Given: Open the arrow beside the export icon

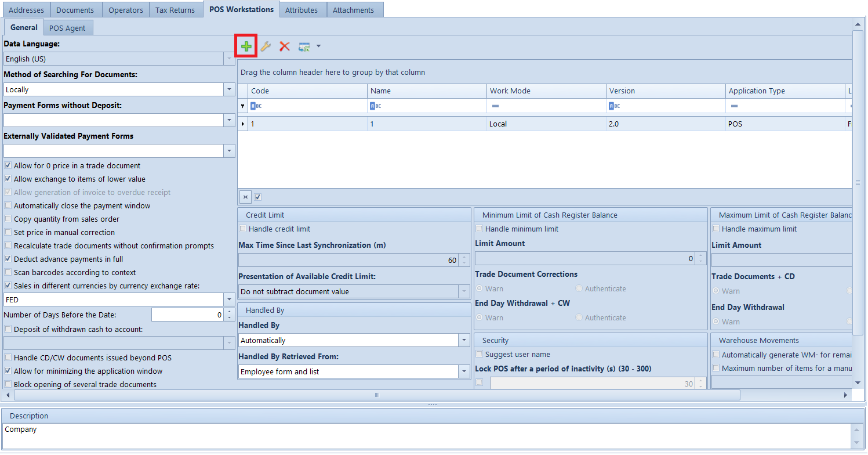Looking at the screenshot, I should (318, 46).
